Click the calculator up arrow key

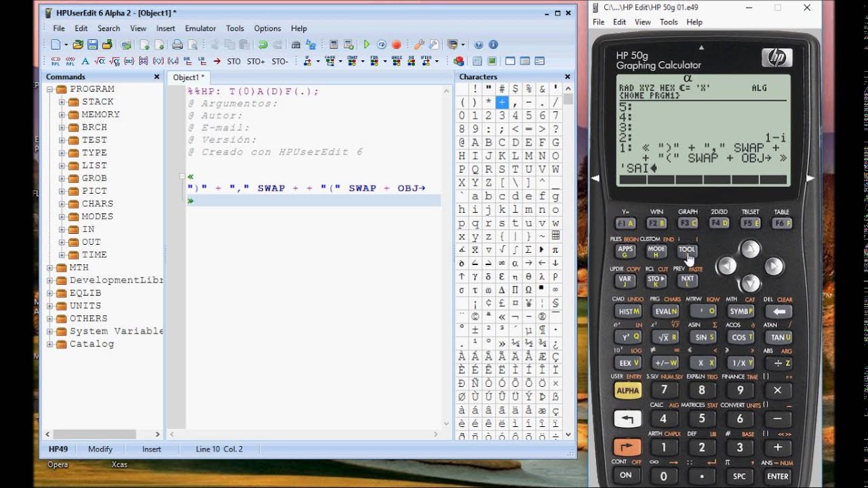coord(750,249)
